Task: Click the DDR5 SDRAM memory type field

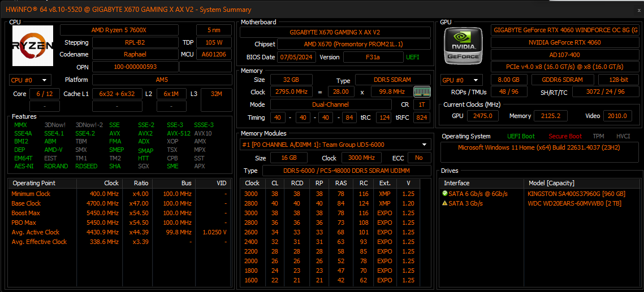Action: (392, 80)
